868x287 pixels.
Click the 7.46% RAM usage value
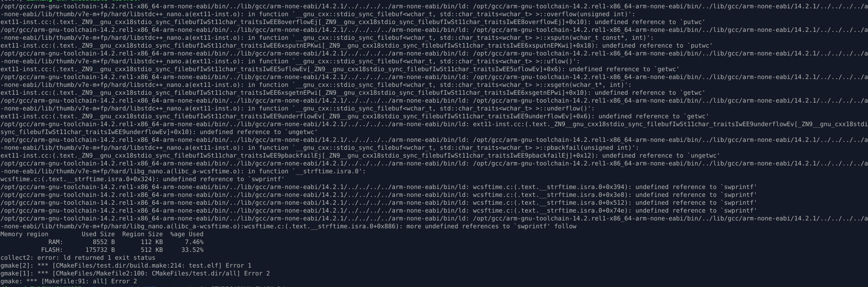point(194,242)
